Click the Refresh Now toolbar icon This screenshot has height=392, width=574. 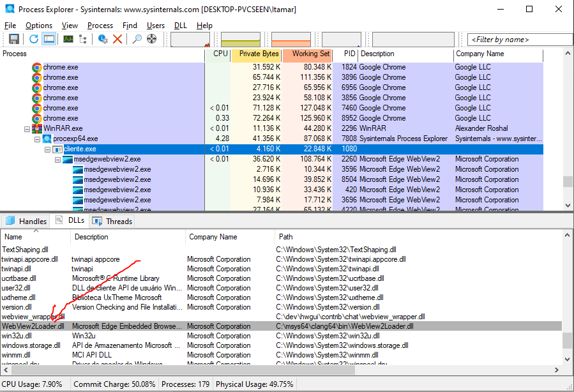click(34, 39)
